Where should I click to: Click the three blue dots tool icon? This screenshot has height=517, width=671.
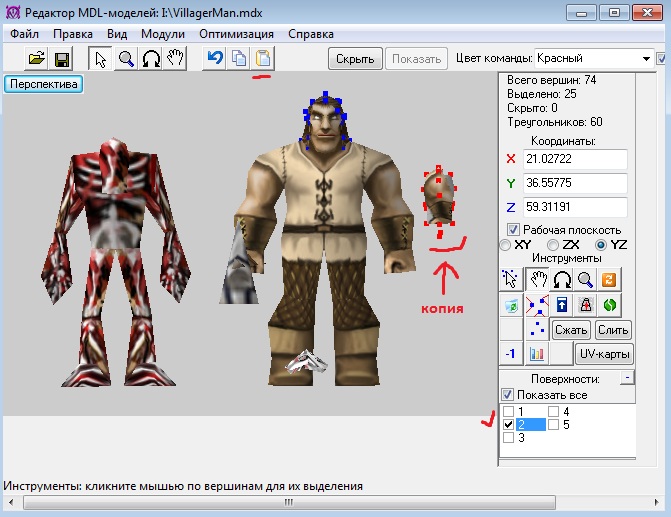[x=537, y=329]
